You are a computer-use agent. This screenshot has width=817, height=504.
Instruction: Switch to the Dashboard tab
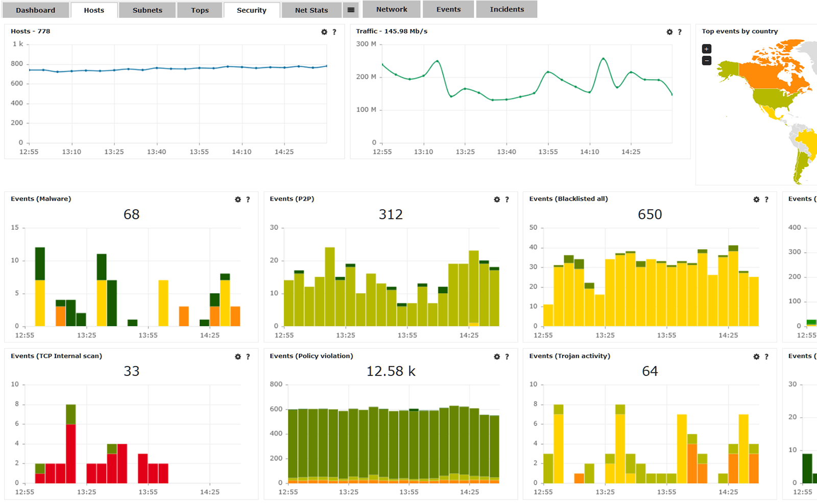(x=35, y=10)
